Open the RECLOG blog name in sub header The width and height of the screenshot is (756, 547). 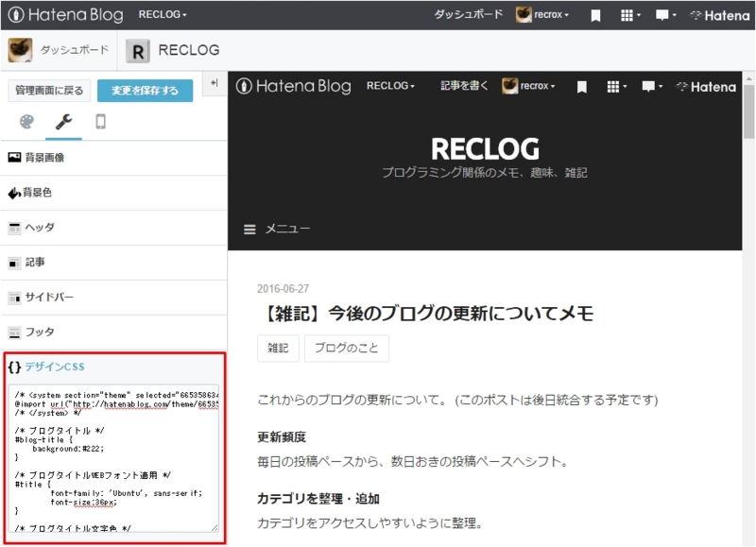[x=189, y=50]
